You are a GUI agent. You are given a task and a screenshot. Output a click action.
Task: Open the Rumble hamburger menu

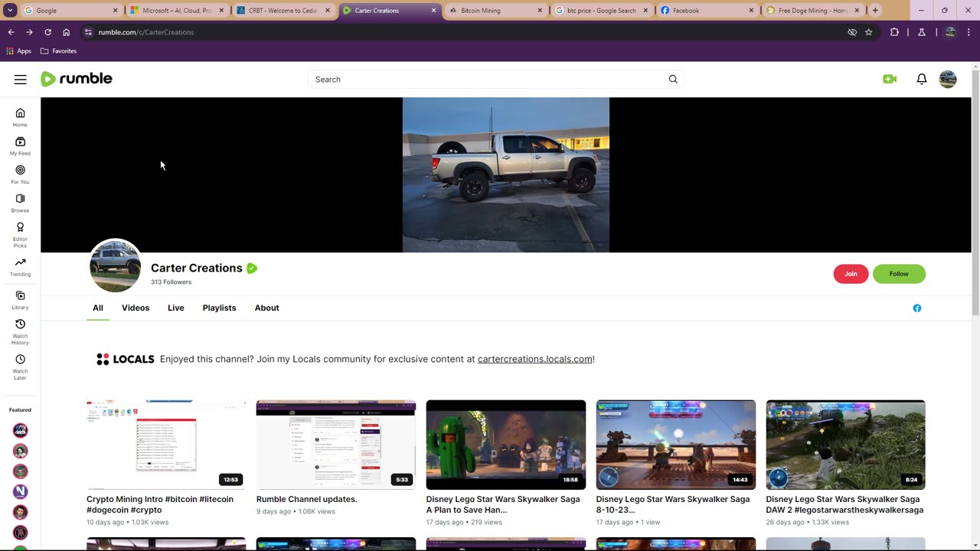[21, 80]
